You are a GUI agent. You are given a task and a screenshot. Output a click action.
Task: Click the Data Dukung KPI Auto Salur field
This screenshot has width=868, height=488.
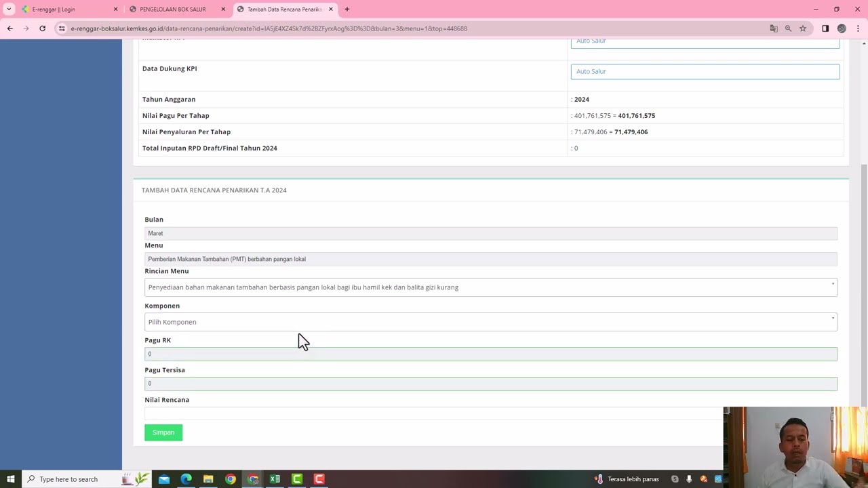705,71
